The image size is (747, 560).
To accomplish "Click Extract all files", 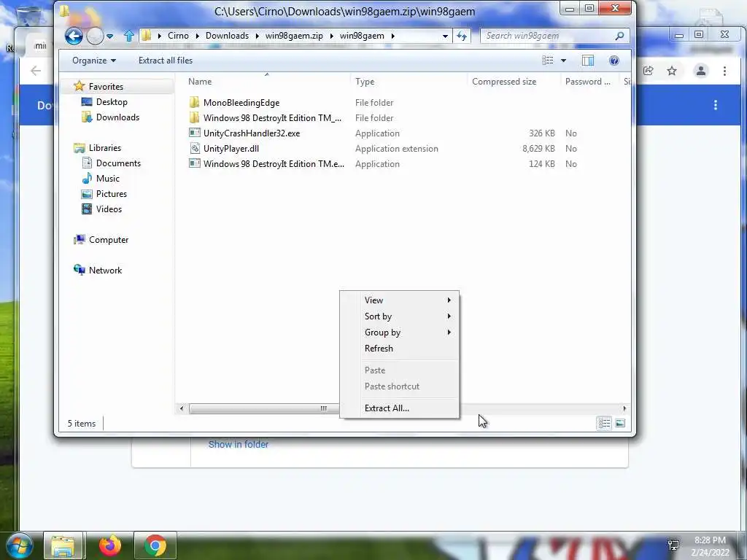I will pyautogui.click(x=166, y=61).
